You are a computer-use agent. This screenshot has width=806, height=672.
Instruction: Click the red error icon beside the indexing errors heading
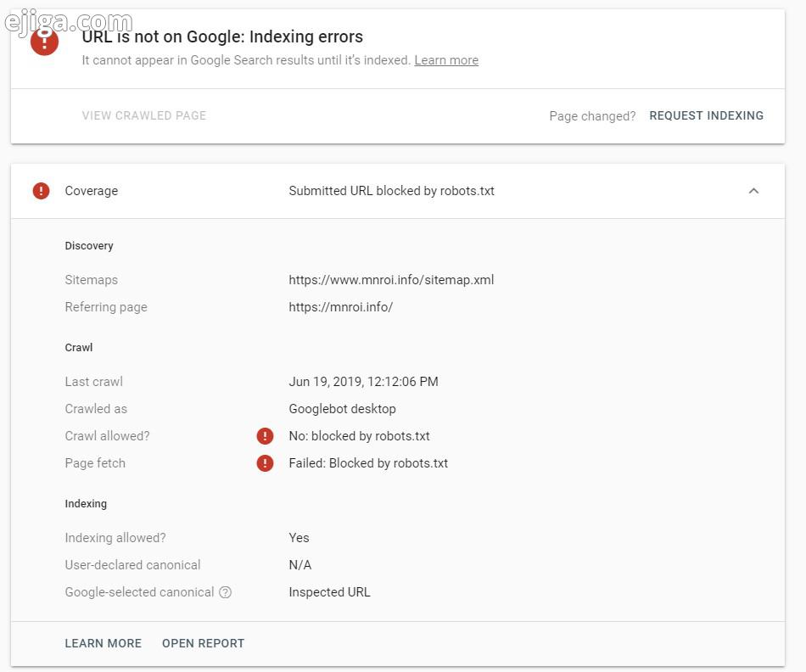44,41
